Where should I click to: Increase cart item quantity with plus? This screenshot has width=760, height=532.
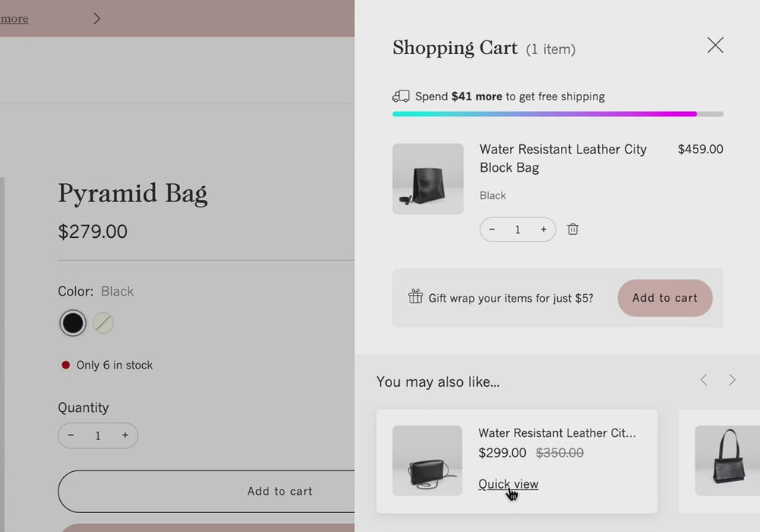[543, 230]
